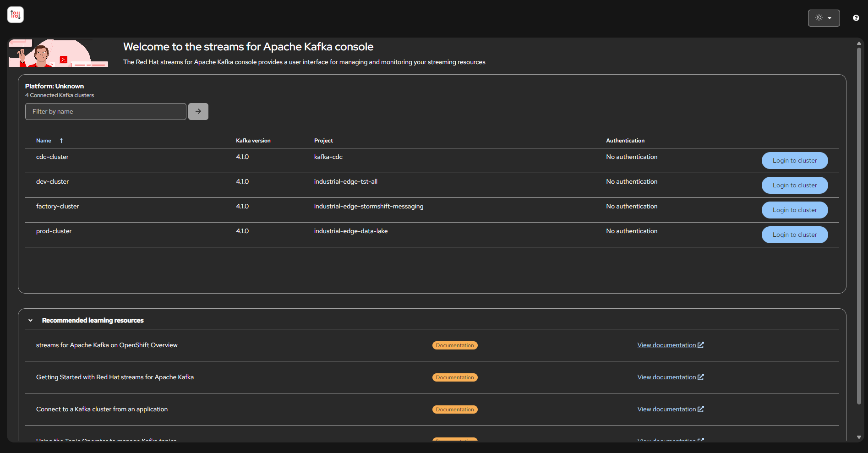
Task: Click the page scrollbar up arrow
Action: click(859, 43)
